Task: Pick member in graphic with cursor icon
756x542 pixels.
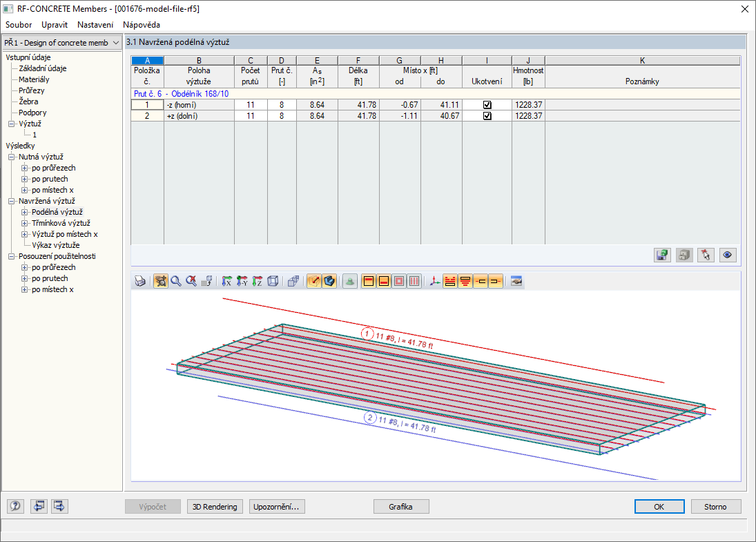Action: [x=706, y=255]
